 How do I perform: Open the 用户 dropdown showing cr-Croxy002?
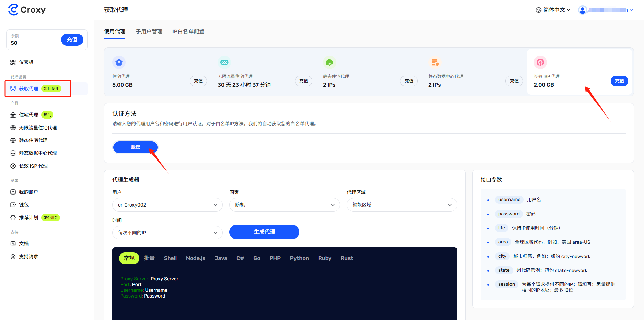(x=167, y=205)
